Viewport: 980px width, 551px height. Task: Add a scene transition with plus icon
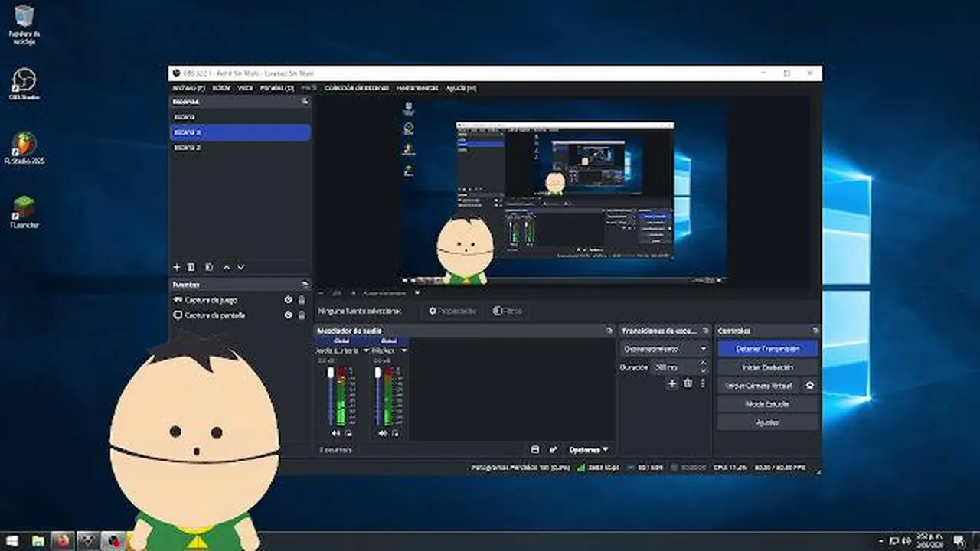click(672, 383)
